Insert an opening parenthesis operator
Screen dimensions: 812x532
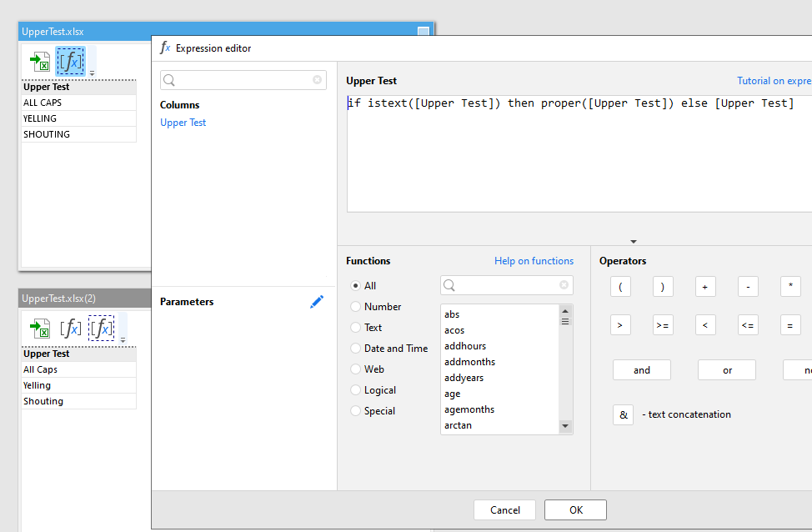(620, 287)
